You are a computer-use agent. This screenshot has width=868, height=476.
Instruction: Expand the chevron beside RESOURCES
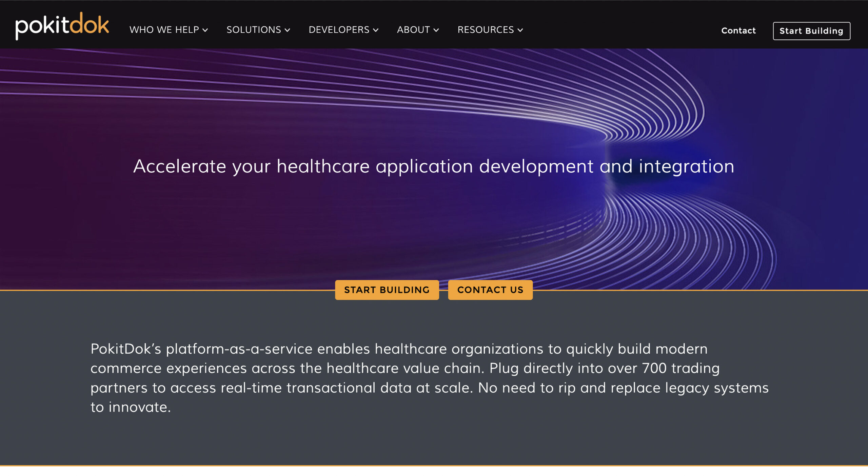tap(520, 30)
